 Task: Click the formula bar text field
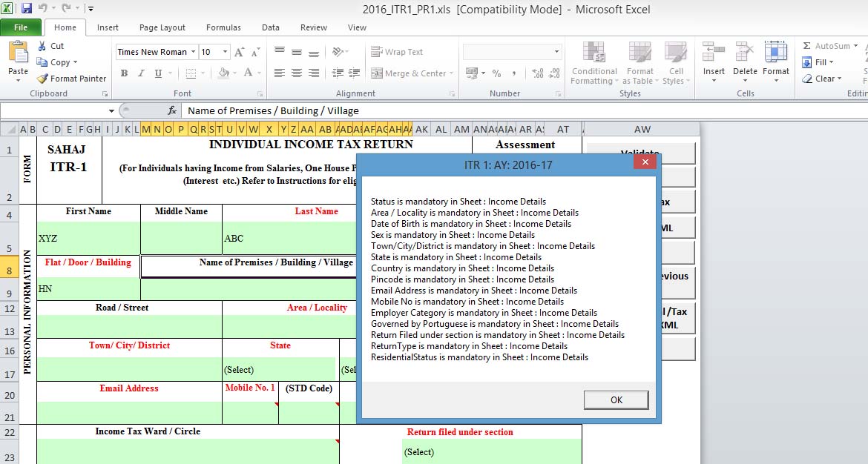point(525,110)
